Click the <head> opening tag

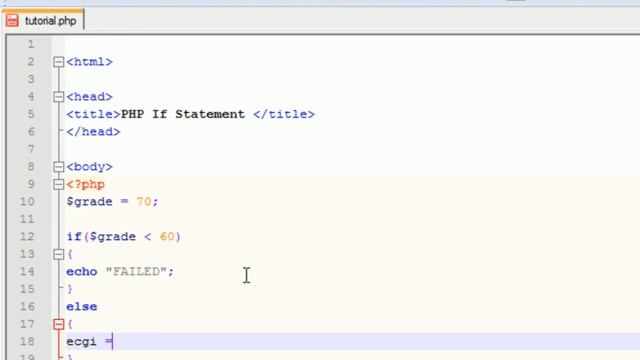89,97
